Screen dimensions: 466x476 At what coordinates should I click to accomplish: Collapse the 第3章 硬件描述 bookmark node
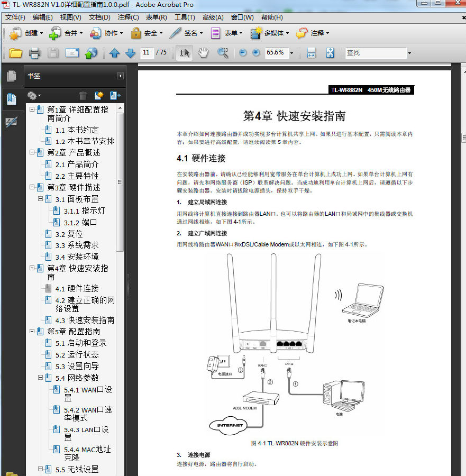pos(32,187)
